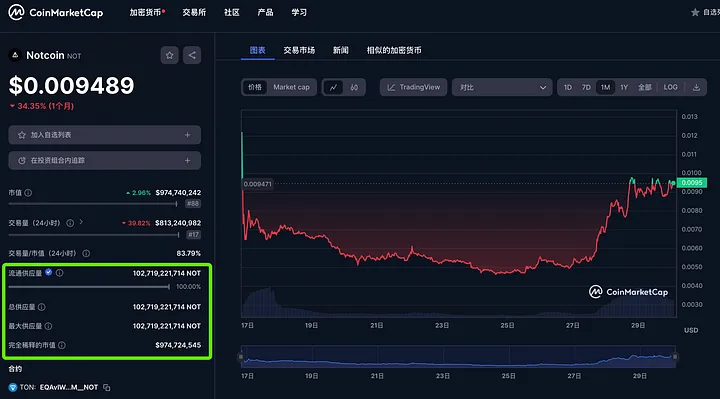Image resolution: width=720 pixels, height=399 pixels.
Task: Click 在投资组合内追踪 button
Action: 105,161
